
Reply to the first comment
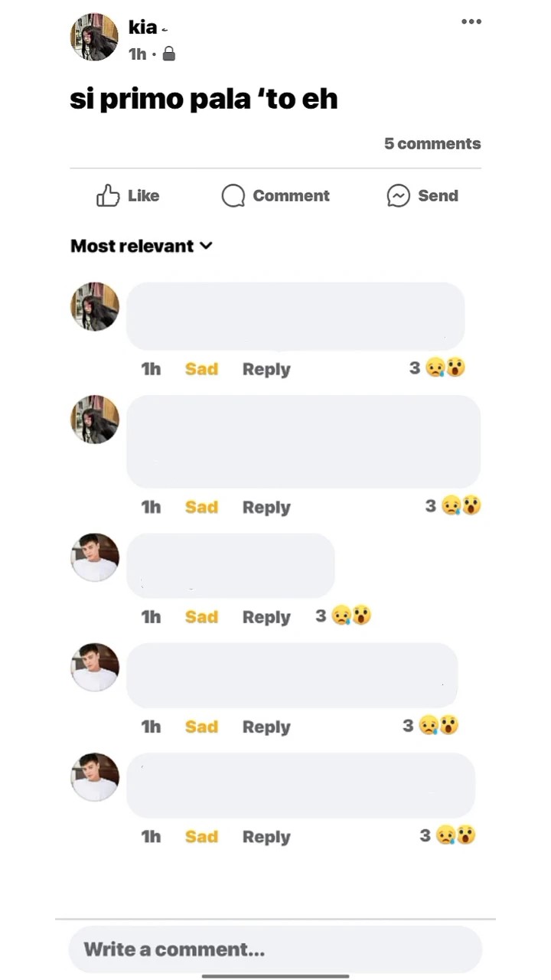click(x=266, y=369)
